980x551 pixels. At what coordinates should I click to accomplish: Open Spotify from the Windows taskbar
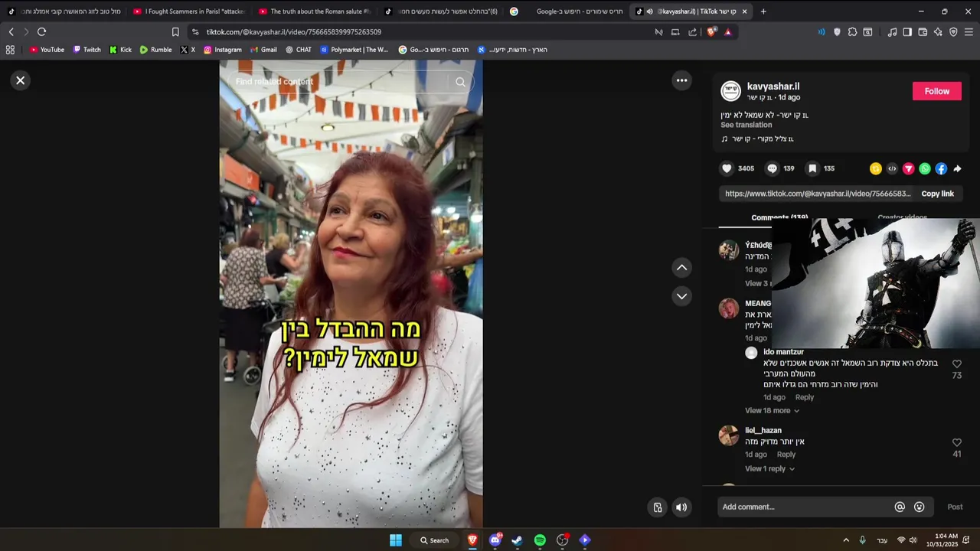tap(540, 540)
